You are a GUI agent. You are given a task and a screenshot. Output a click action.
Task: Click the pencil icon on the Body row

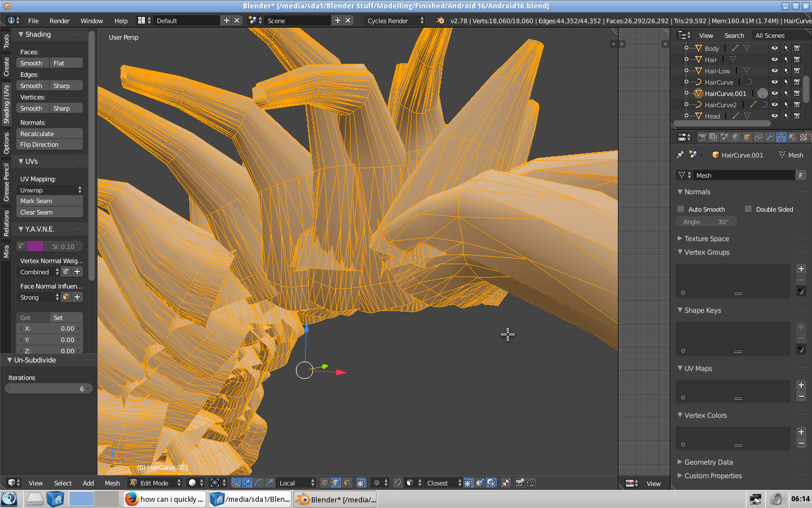click(735, 48)
